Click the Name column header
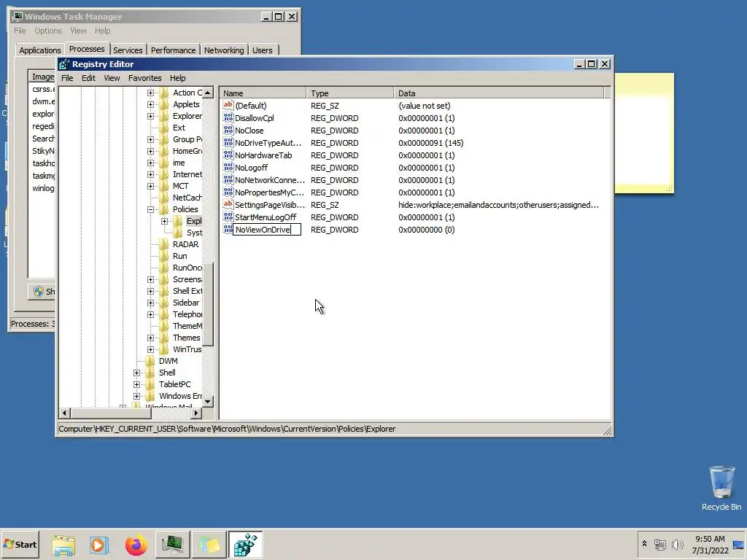The image size is (747, 560). click(263, 93)
